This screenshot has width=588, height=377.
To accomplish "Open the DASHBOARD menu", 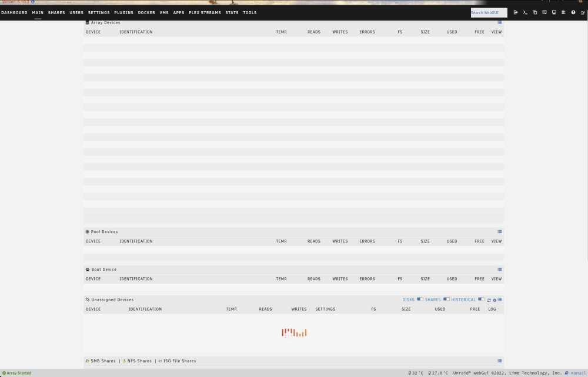I will tap(14, 12).
